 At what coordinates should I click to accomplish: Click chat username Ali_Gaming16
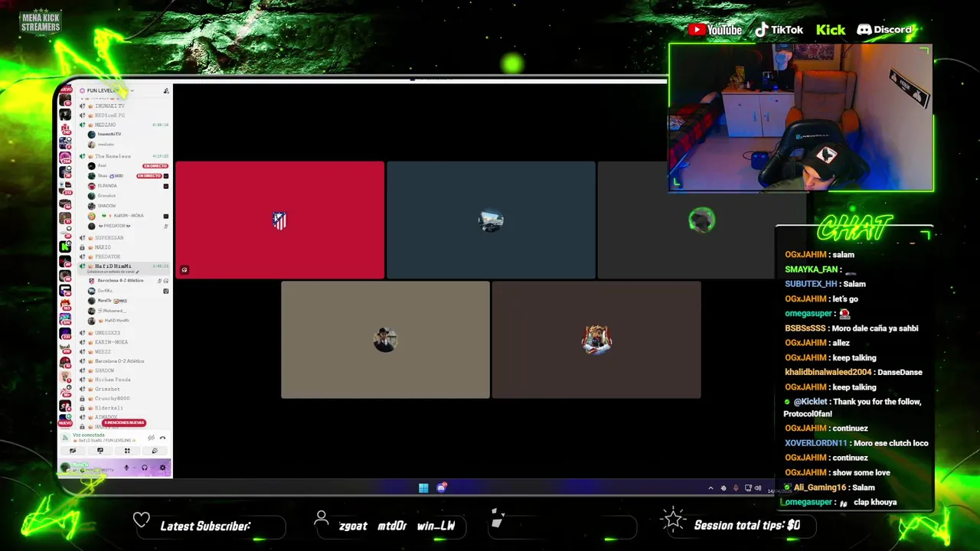pyautogui.click(x=818, y=487)
